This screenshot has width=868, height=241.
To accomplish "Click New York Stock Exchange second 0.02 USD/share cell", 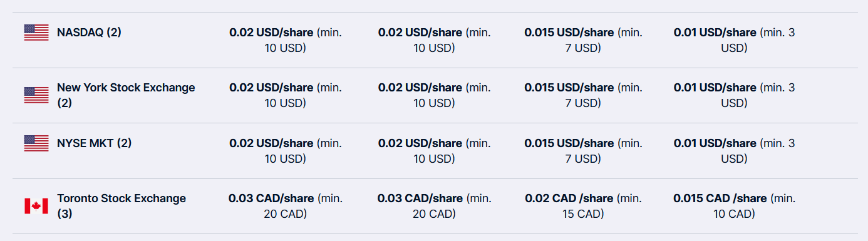I will (434, 95).
